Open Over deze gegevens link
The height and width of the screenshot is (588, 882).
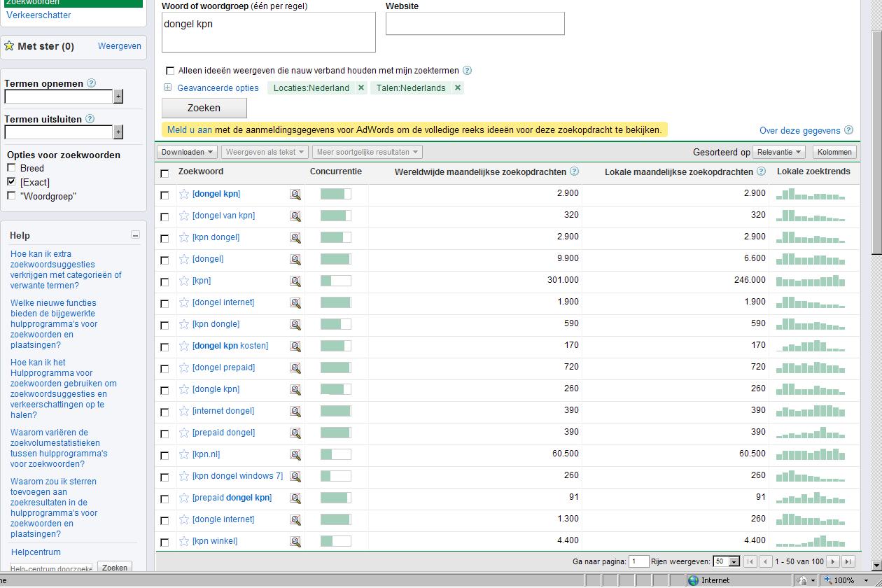click(x=800, y=130)
